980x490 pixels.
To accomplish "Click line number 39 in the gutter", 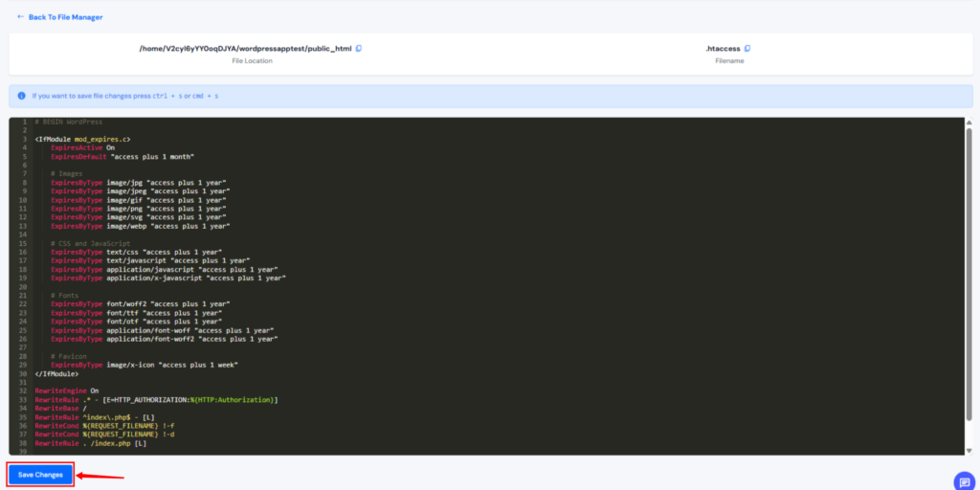I will point(23,452).
